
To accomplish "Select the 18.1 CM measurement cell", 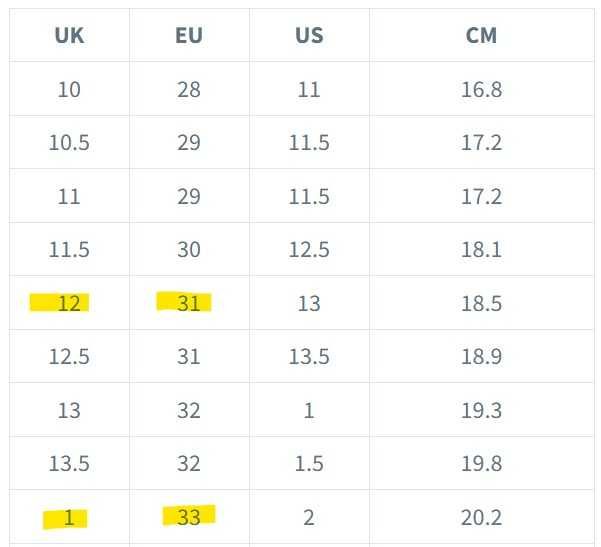I will click(481, 250).
